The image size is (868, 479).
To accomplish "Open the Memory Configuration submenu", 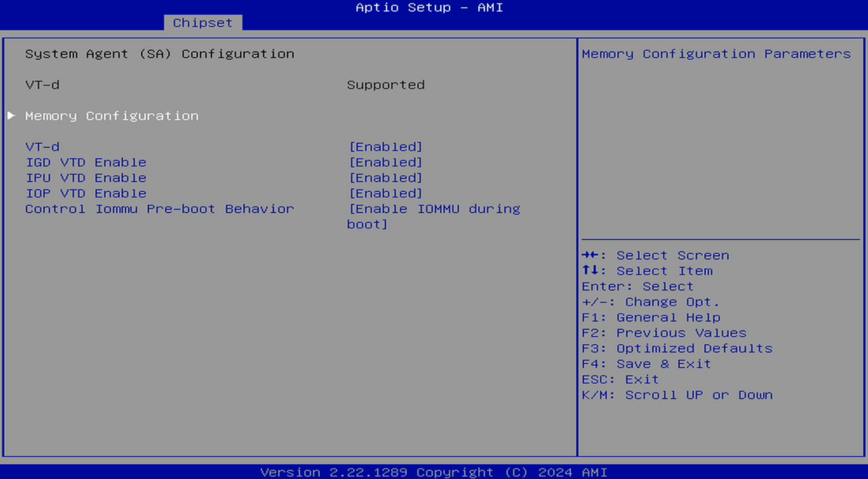I will tap(112, 116).
